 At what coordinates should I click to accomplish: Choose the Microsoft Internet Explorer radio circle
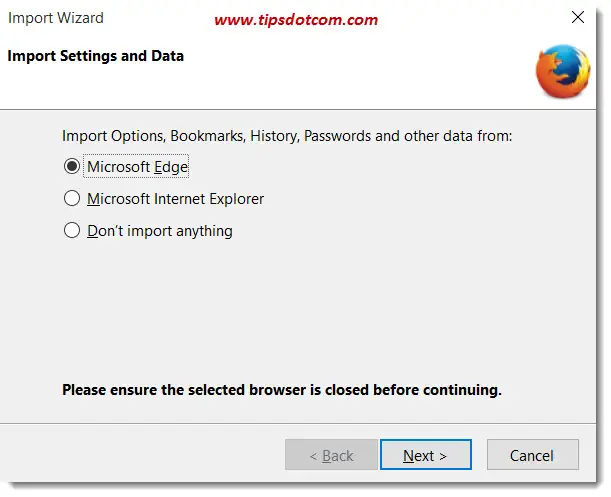(x=72, y=198)
